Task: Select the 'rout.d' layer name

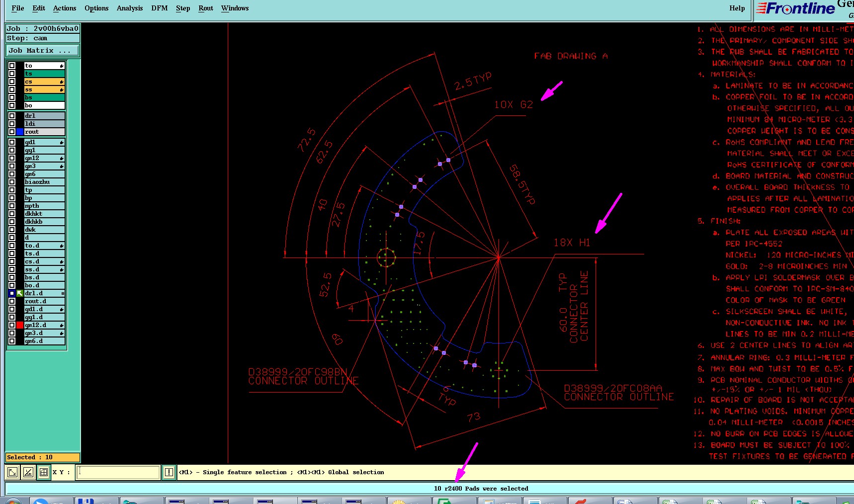Action: point(44,301)
